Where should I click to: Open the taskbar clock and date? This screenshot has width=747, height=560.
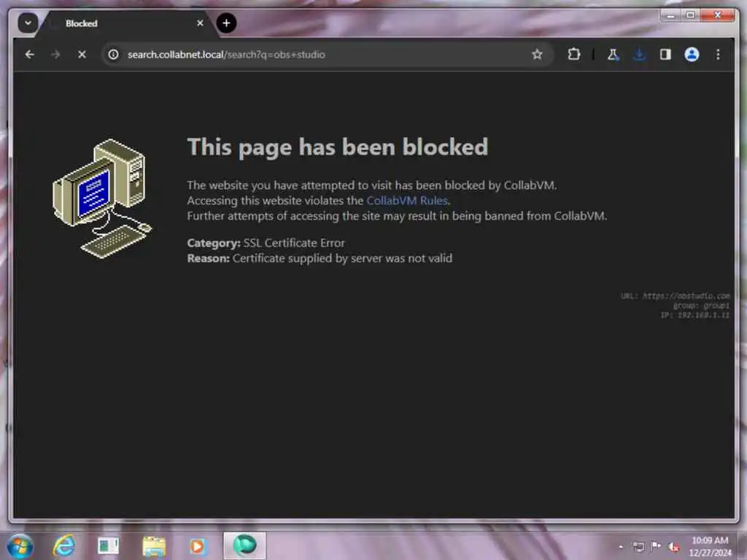coord(710,546)
